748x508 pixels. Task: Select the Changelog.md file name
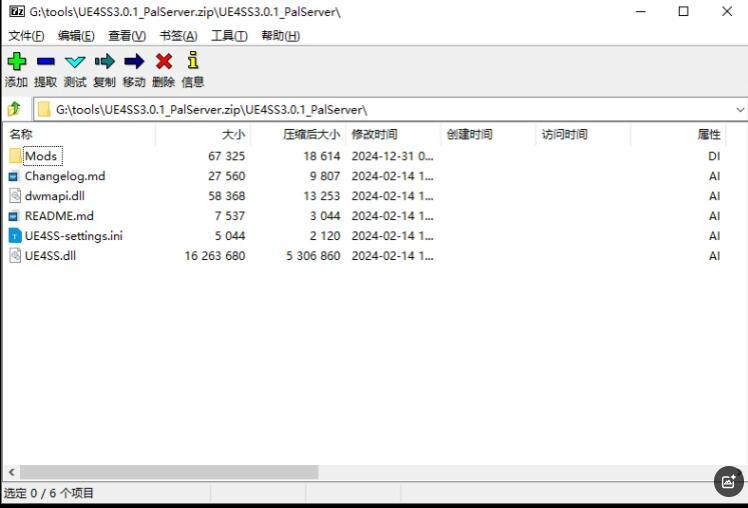pos(65,176)
